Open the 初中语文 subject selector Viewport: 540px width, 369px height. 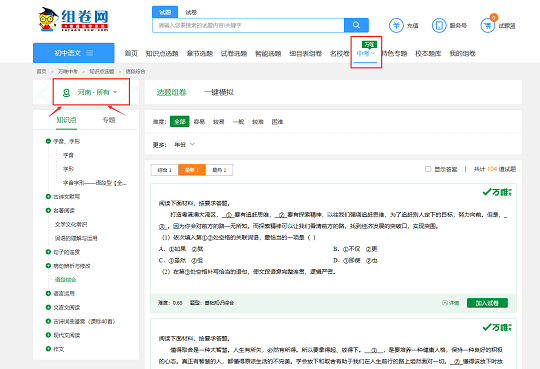[x=74, y=53]
